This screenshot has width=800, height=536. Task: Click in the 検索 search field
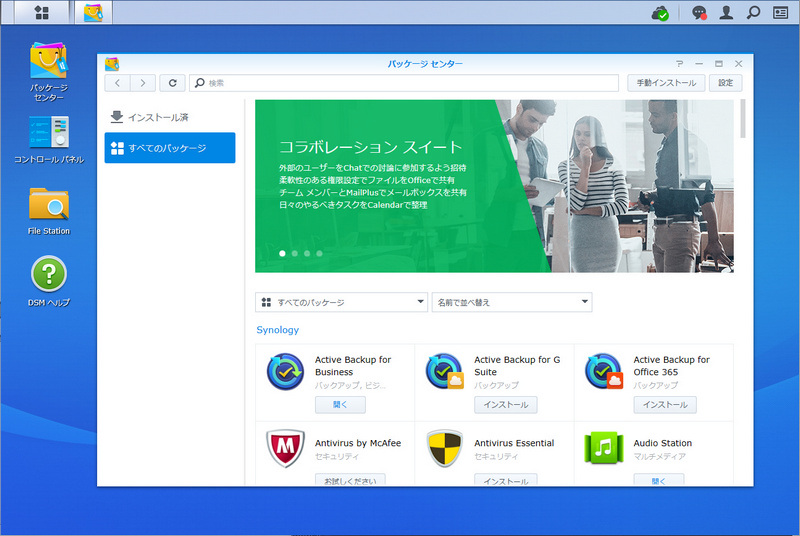coord(404,83)
